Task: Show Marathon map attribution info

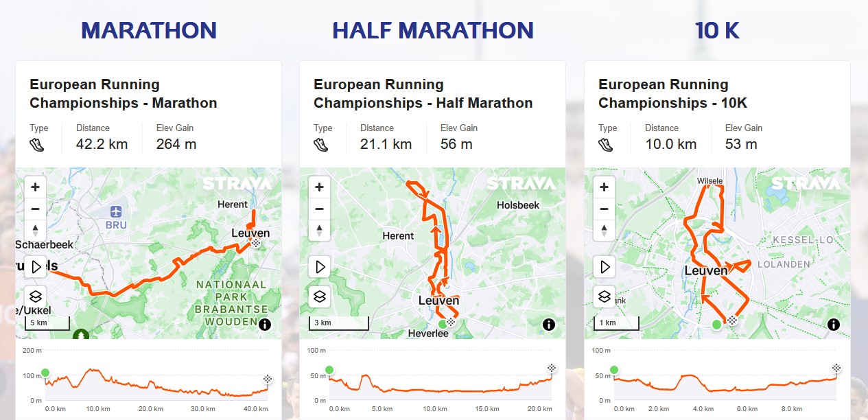Action: (x=265, y=325)
